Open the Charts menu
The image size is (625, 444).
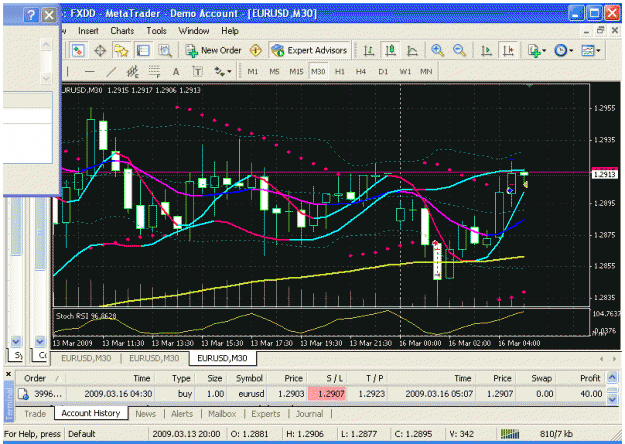click(122, 31)
